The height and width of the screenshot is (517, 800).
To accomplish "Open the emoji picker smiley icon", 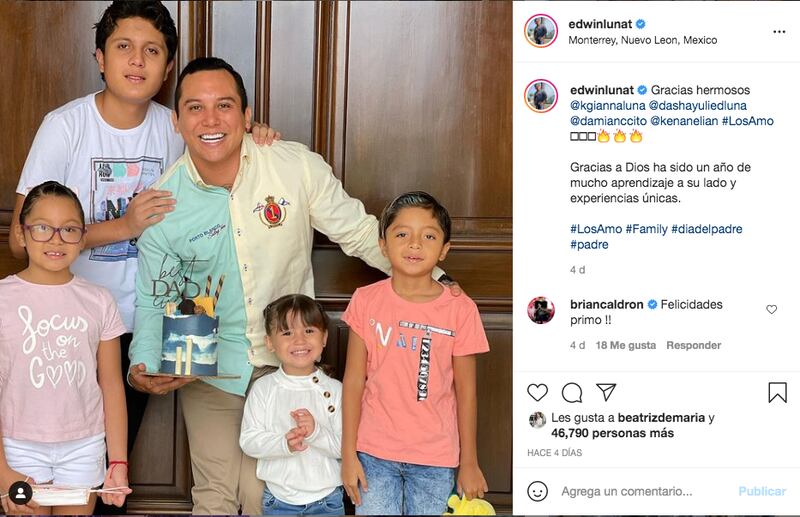I will pyautogui.click(x=537, y=491).
